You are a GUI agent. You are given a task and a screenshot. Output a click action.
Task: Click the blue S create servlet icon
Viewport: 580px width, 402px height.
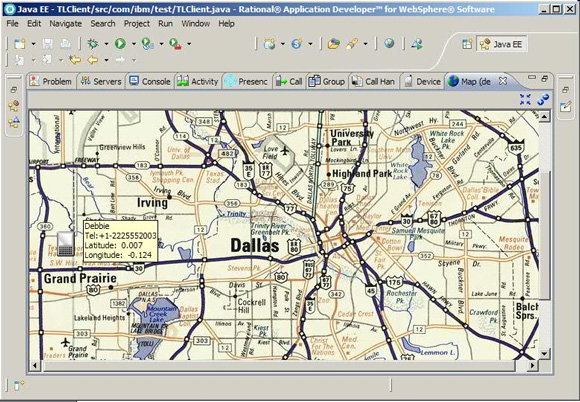pyautogui.click(x=296, y=44)
